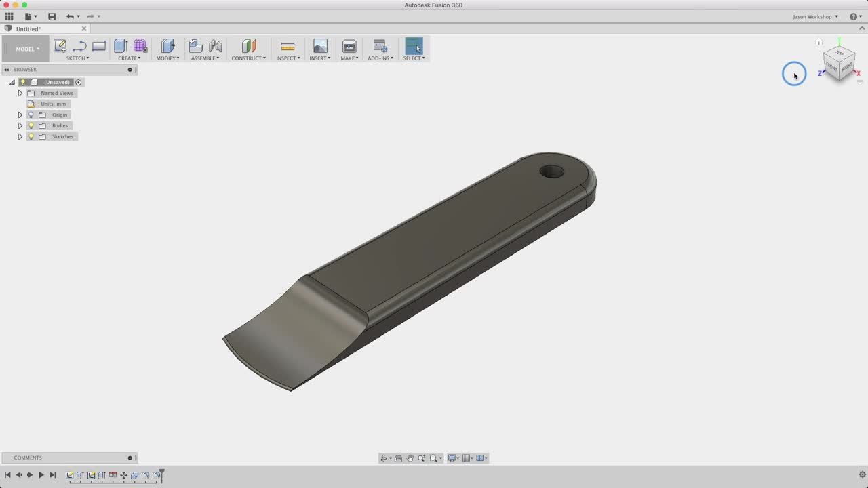Open the data panel grid icon
Image resolution: width=868 pixels, height=488 pixels.
coord(9,16)
